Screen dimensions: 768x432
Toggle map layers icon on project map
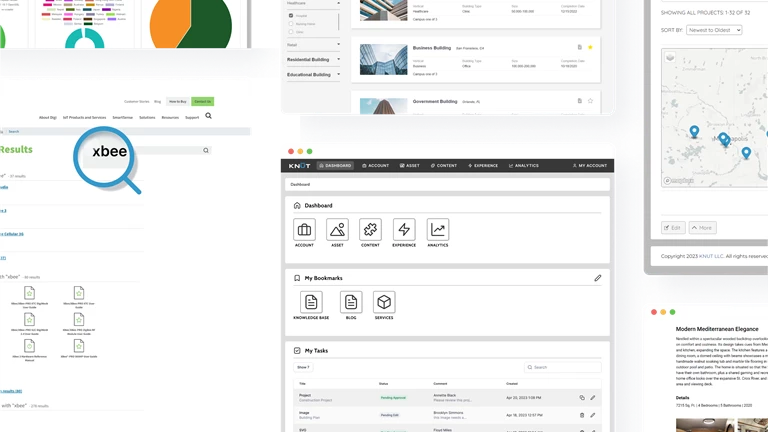[670, 57]
